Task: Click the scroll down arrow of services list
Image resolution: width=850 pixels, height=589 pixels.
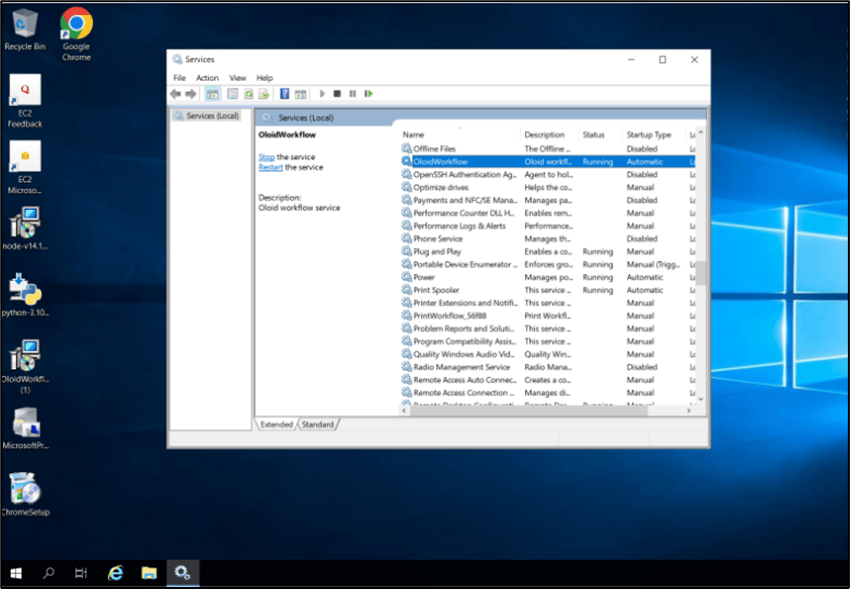Action: coord(701,399)
